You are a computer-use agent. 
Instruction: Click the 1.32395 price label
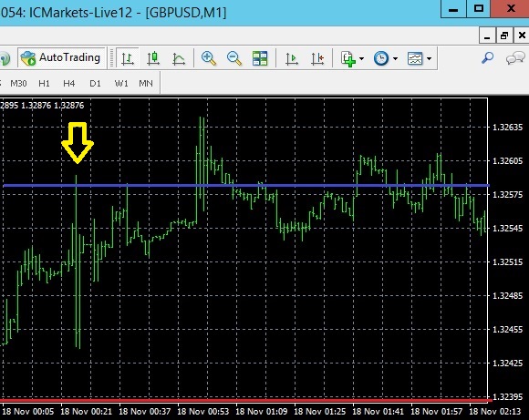click(x=508, y=396)
